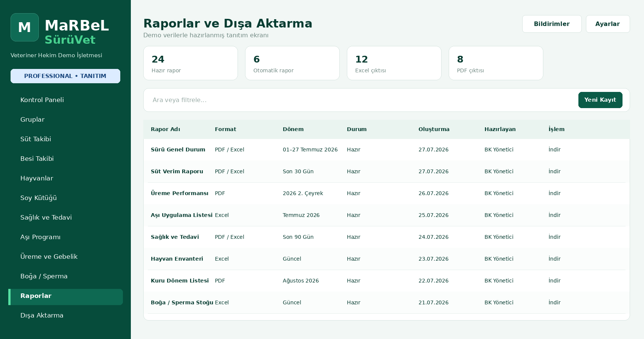The height and width of the screenshot is (339, 644).
Task: Open Bildirimler button
Action: (552, 24)
